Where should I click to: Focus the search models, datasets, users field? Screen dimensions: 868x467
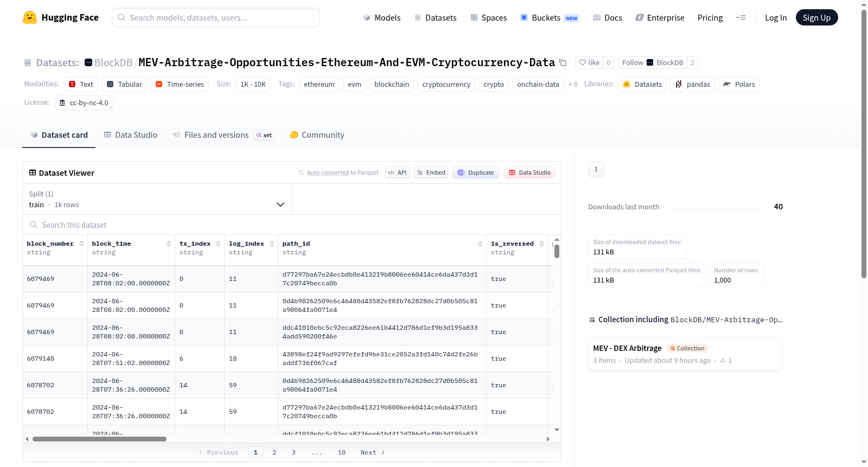[x=216, y=18]
